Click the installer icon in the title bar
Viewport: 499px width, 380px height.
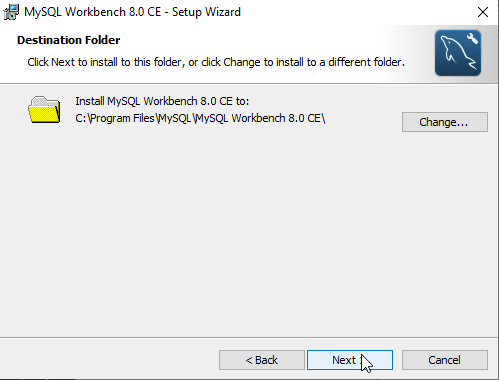pyautogui.click(x=11, y=12)
